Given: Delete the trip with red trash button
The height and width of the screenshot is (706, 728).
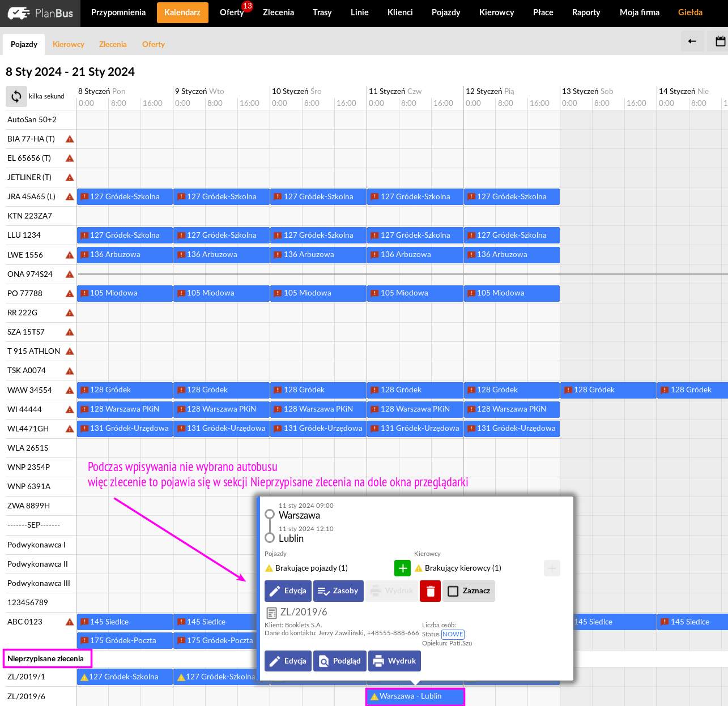Looking at the screenshot, I should [x=430, y=591].
